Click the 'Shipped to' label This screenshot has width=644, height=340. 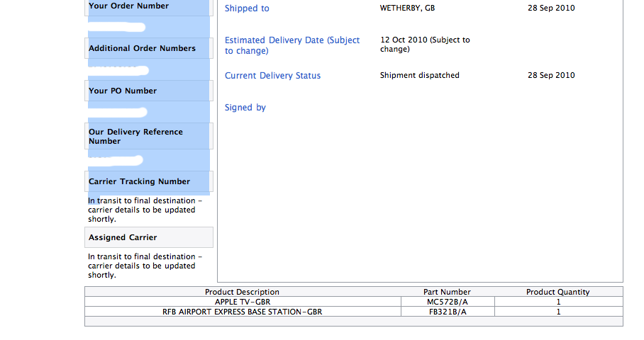coord(247,8)
